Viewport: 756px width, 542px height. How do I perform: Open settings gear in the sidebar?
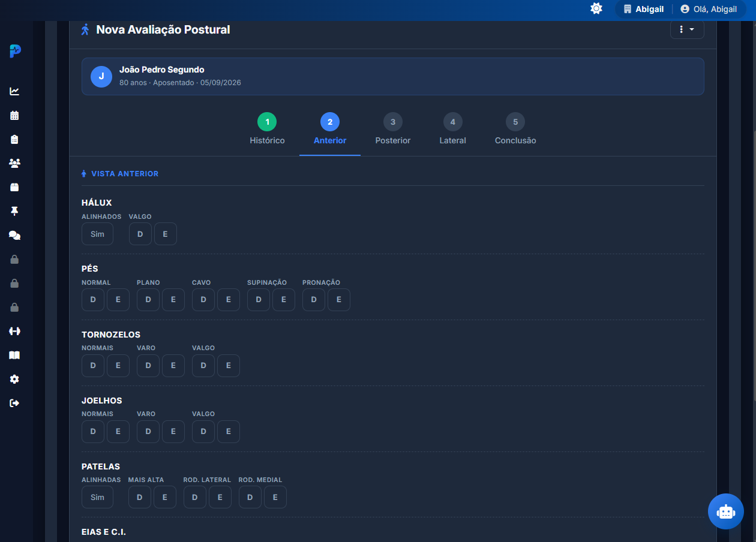pyautogui.click(x=14, y=379)
